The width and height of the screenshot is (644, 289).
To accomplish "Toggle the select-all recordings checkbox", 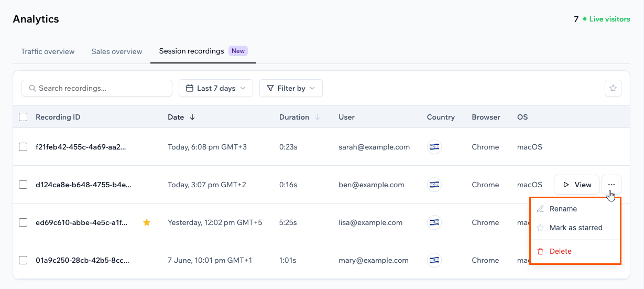I will (23, 117).
